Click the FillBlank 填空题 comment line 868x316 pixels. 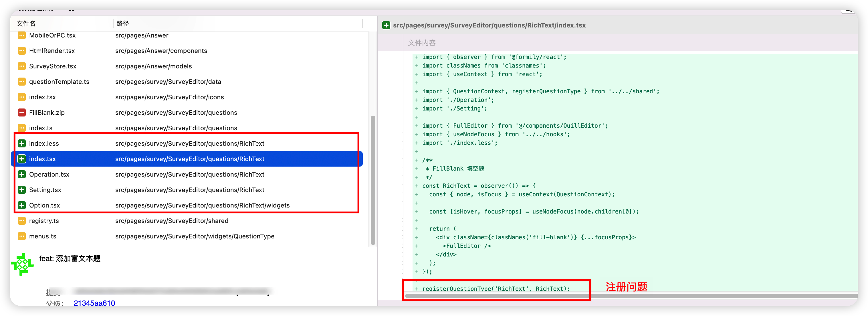pos(455,169)
